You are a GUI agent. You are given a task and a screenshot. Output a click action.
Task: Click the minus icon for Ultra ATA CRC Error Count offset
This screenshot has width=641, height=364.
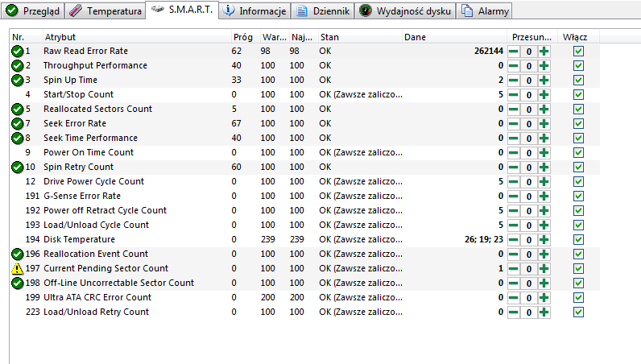pyautogui.click(x=514, y=298)
